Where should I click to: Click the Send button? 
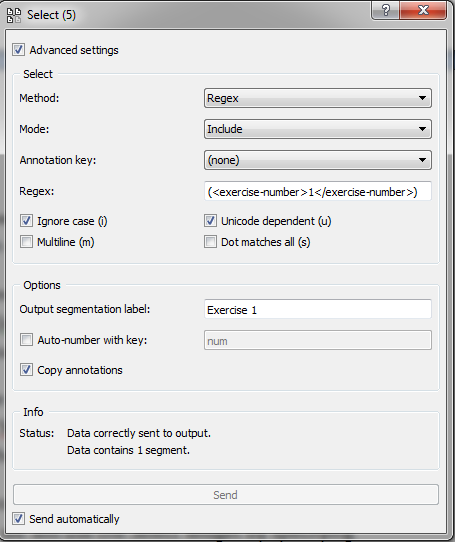point(226,495)
